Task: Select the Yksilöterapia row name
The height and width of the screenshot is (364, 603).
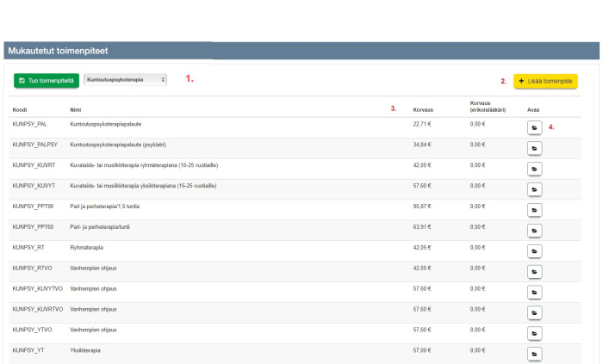Action: [x=85, y=350]
